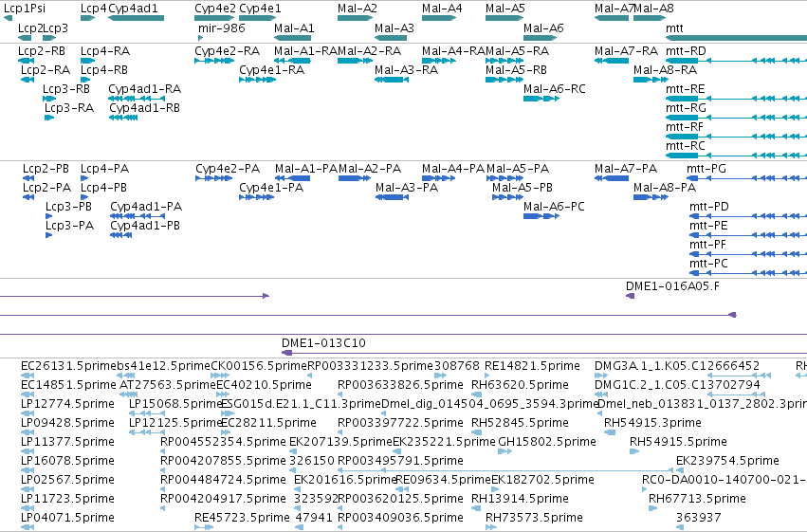Click the Mal-A2 gene label

tap(358, 9)
